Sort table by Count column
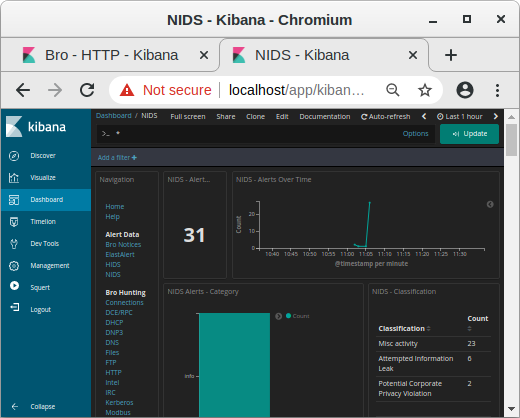Image resolution: width=520 pixels, height=418 pixels. [x=477, y=323]
